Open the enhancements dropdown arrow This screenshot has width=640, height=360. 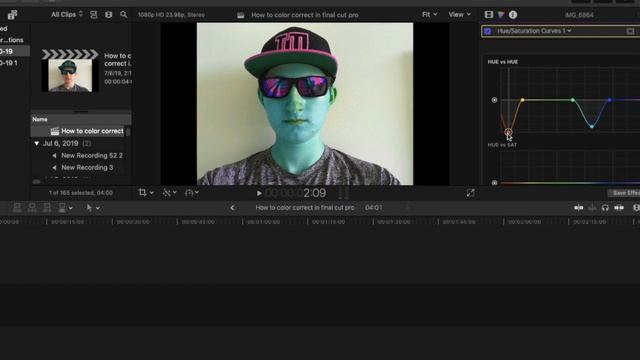pos(175,193)
